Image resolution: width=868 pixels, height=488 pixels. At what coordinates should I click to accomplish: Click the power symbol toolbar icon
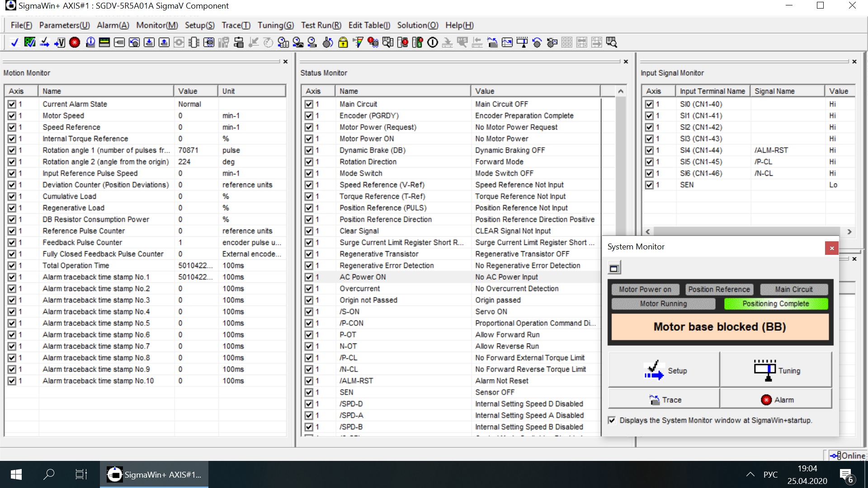[433, 42]
